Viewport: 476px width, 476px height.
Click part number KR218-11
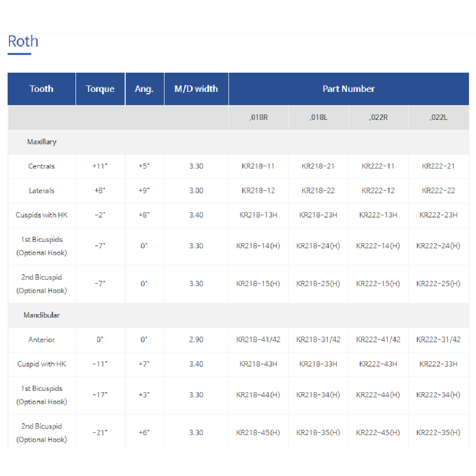258,166
